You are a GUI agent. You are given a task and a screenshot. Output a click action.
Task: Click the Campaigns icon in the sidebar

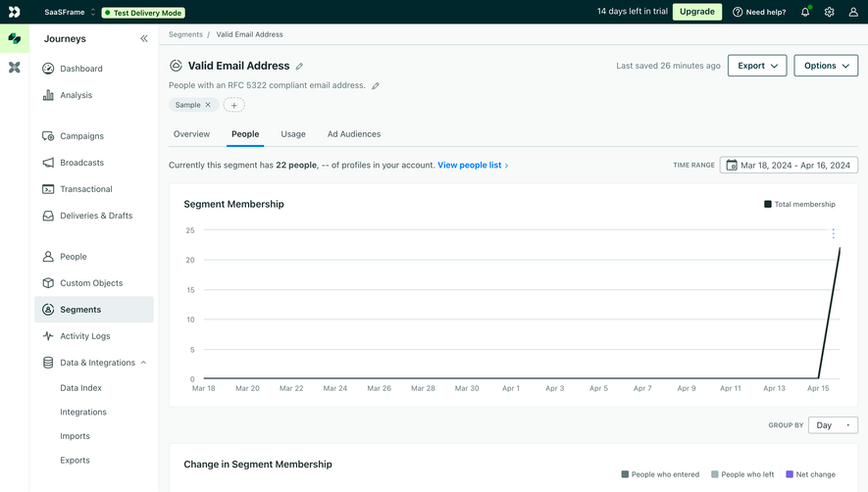(x=48, y=136)
